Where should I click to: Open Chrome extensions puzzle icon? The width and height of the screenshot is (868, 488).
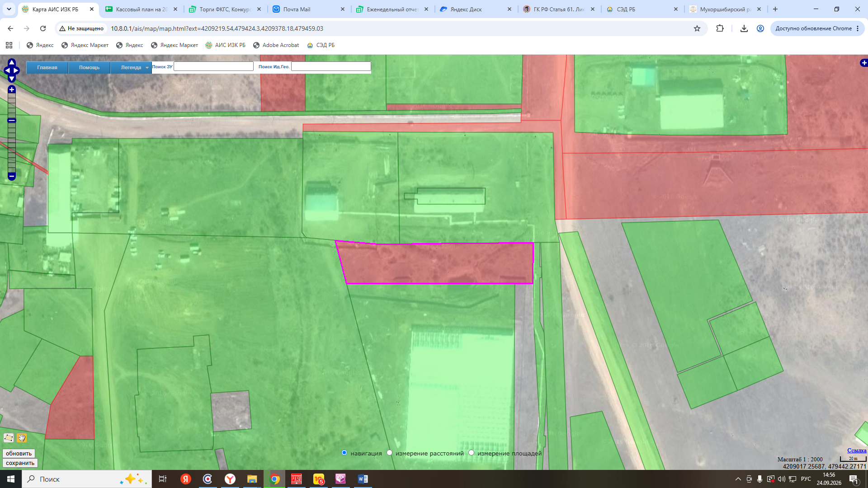point(720,28)
